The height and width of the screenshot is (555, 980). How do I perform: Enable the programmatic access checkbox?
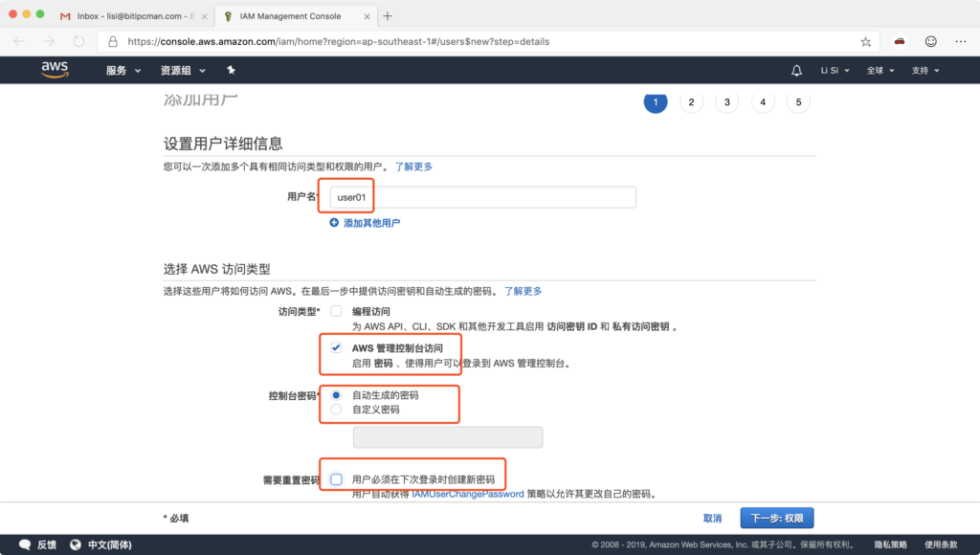click(x=336, y=311)
